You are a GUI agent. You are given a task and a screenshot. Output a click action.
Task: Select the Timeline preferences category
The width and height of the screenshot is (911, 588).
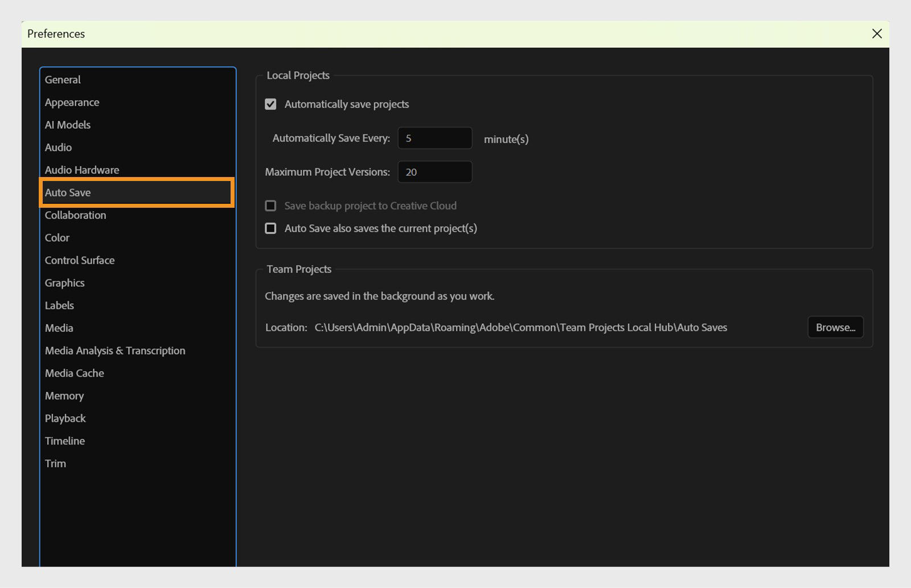(64, 441)
